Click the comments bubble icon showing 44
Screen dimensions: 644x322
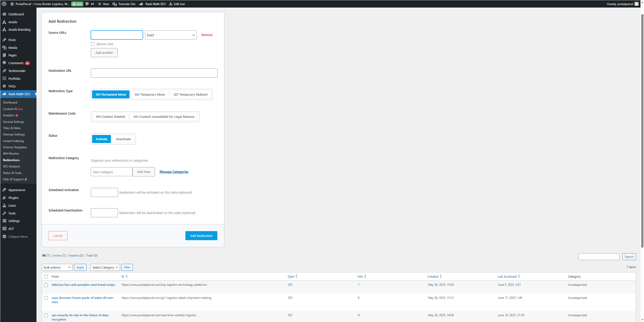click(87, 4)
